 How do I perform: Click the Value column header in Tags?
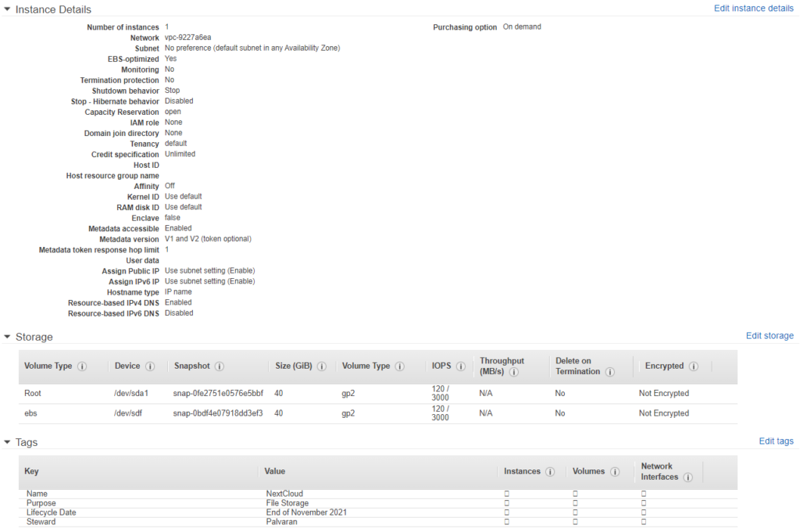pos(274,471)
